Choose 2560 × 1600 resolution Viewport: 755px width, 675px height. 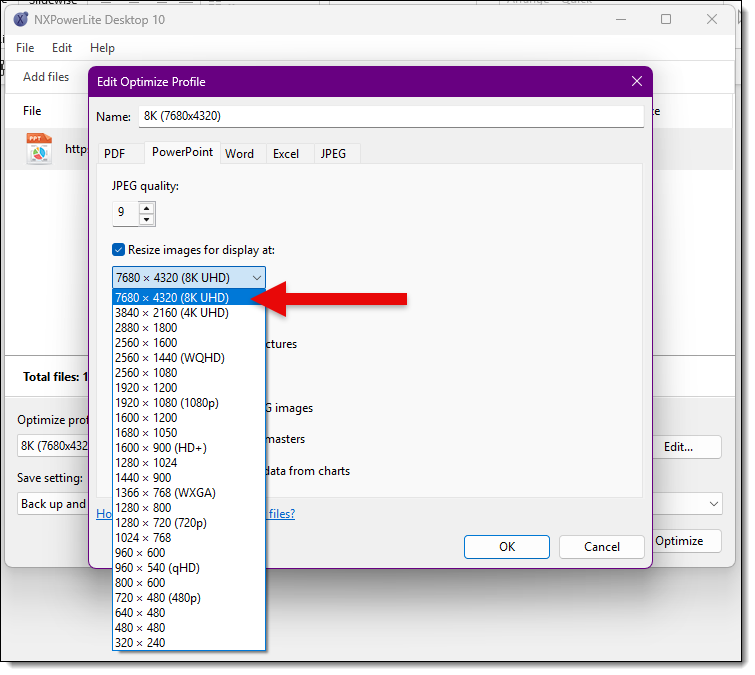point(189,343)
